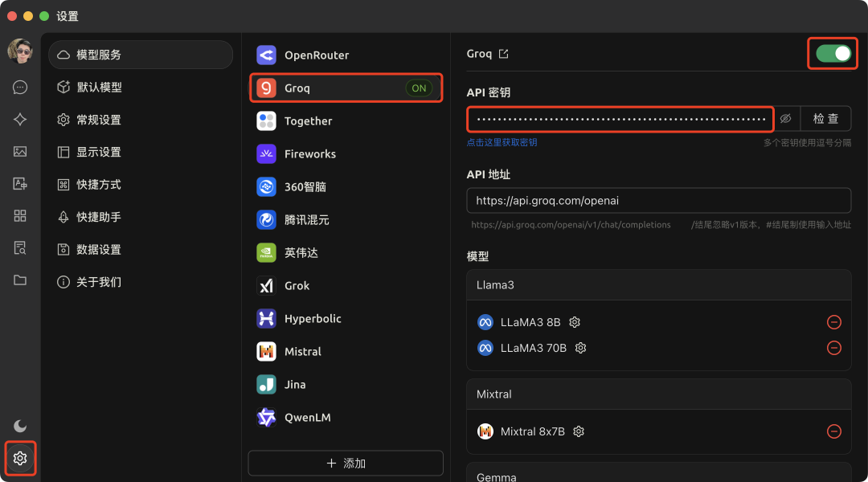Select 模型服务 settings section
868x482 pixels.
[141, 55]
